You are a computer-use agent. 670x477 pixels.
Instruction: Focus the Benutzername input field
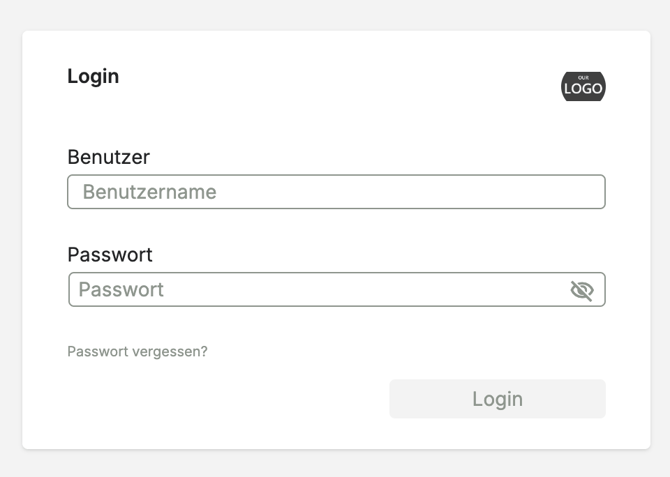(336, 192)
